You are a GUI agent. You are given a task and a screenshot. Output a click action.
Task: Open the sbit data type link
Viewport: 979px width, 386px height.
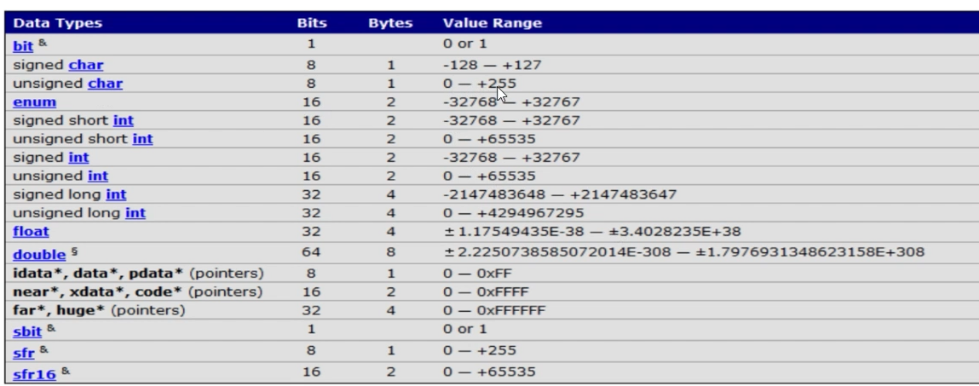pos(27,331)
